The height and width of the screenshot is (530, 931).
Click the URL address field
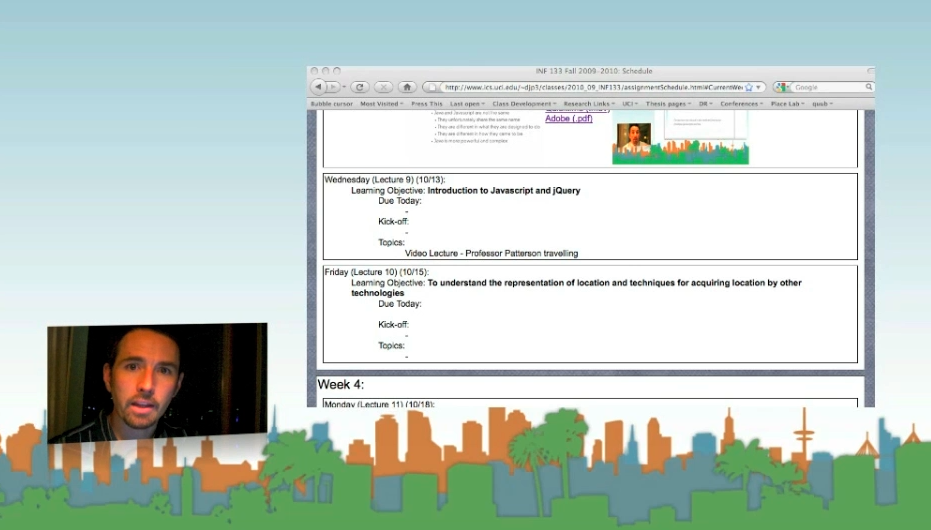click(x=593, y=87)
